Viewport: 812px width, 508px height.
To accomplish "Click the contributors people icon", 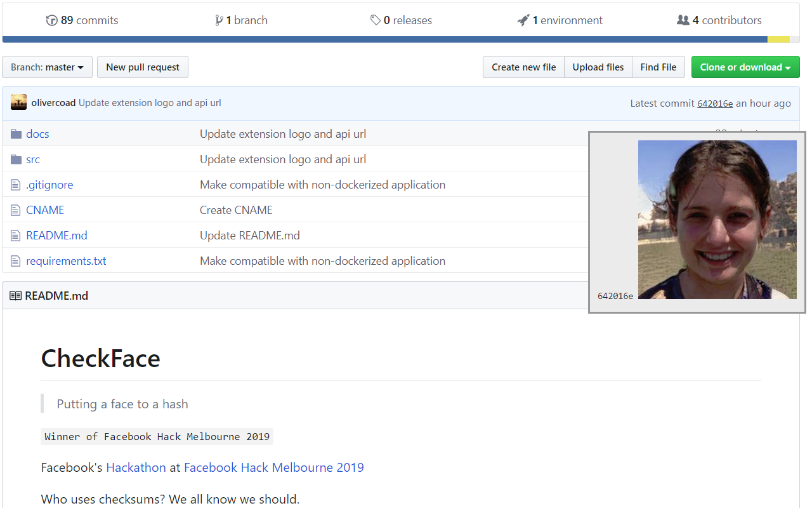I will pos(683,20).
